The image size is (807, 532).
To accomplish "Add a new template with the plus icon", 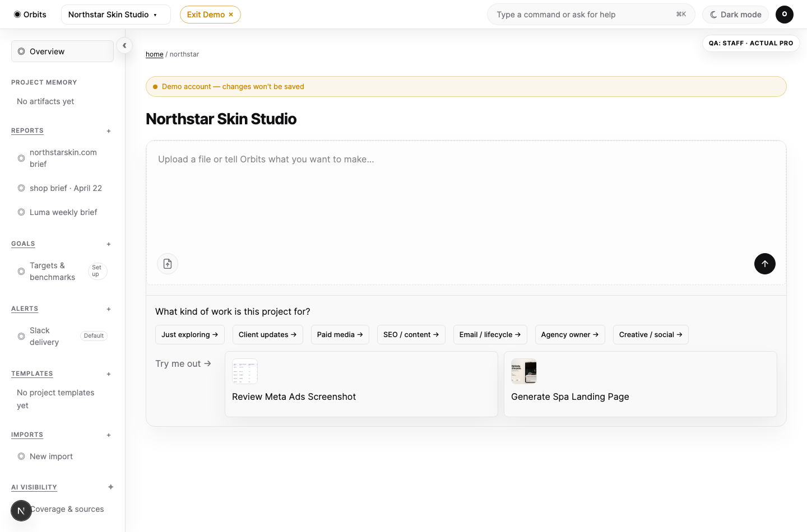I will (109, 374).
